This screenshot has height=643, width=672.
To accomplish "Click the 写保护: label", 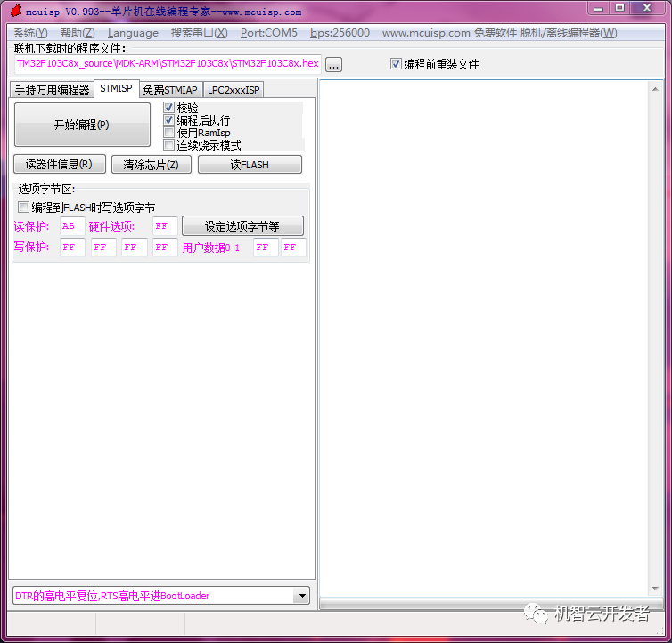I will click(32, 248).
